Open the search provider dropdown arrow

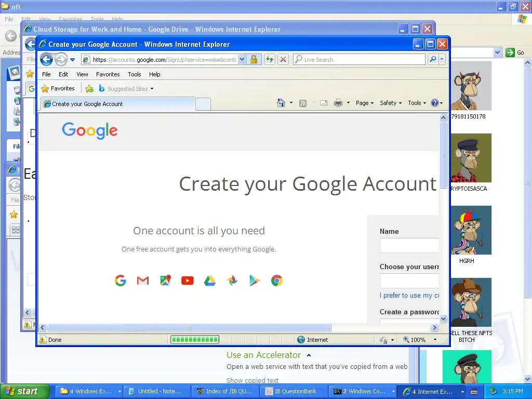[442, 59]
